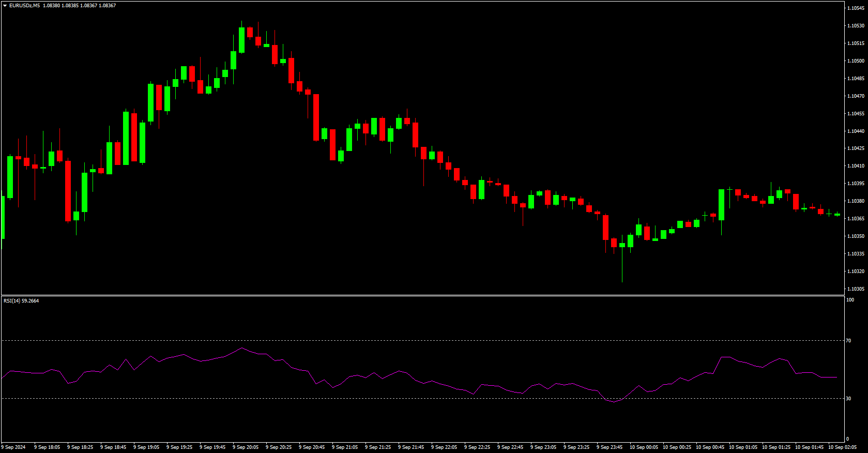Click the 1.10350 value on the price axis
The height and width of the screenshot is (453, 868).
pos(856,236)
